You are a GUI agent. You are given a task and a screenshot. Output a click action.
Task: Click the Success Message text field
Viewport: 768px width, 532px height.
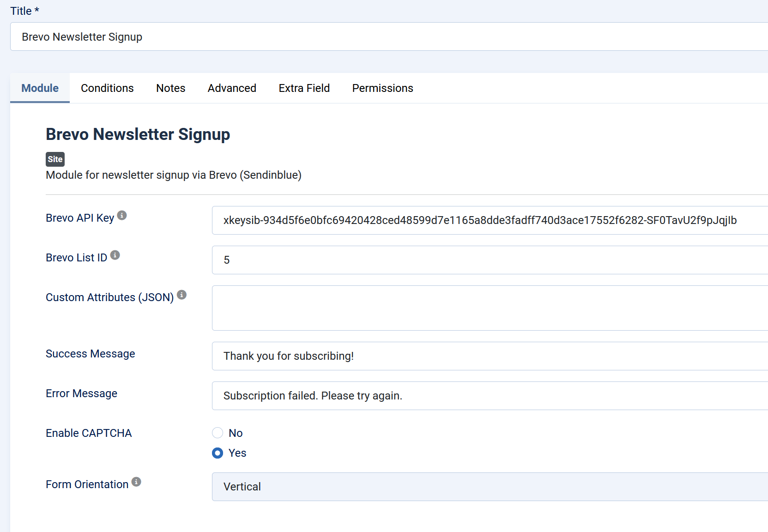click(490, 356)
